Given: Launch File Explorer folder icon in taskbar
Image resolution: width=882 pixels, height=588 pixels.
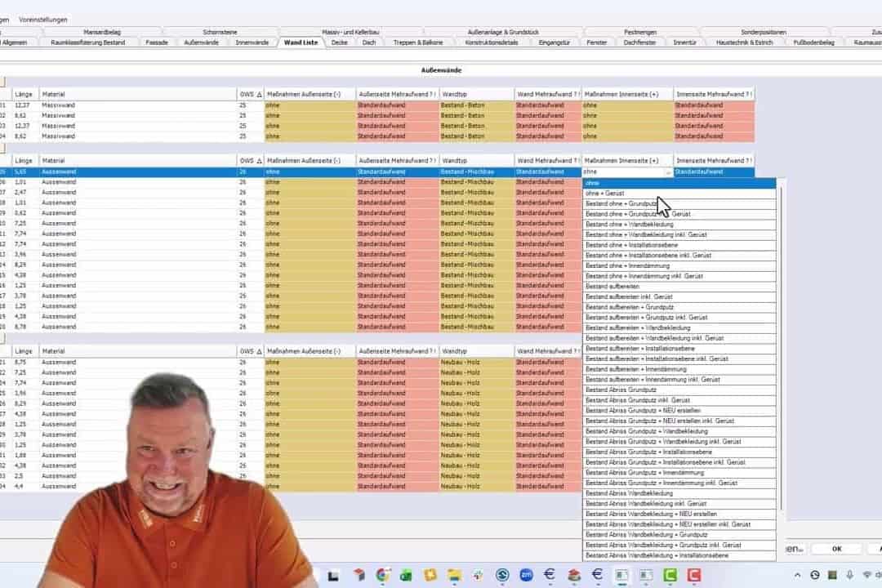Looking at the screenshot, I should (454, 575).
